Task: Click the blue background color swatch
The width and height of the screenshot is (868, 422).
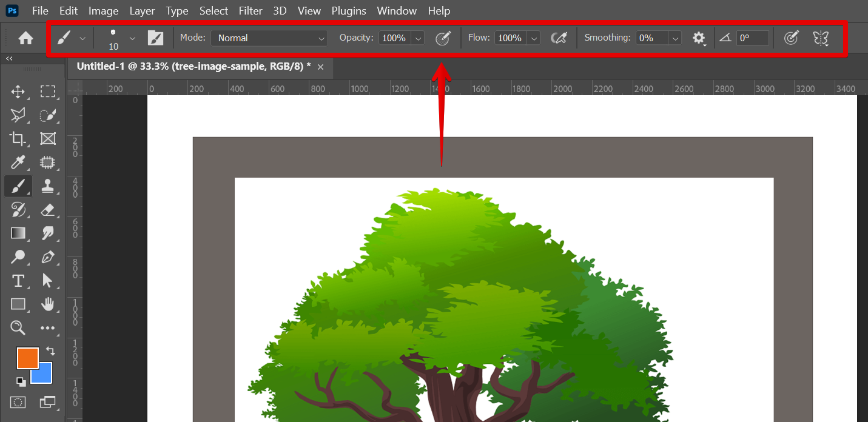Action: [43, 375]
